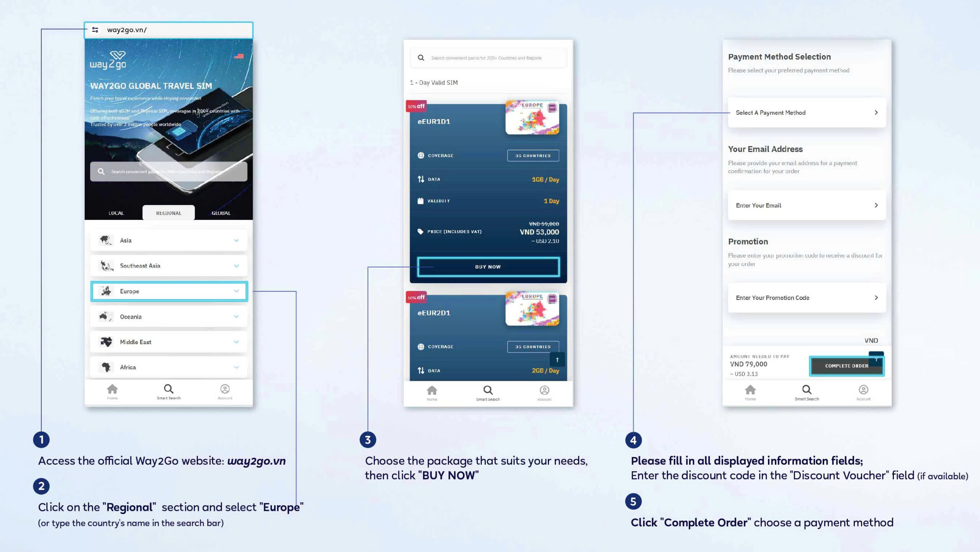Expand the Oceania regional category
Screen dimensions: 980x552
(237, 316)
